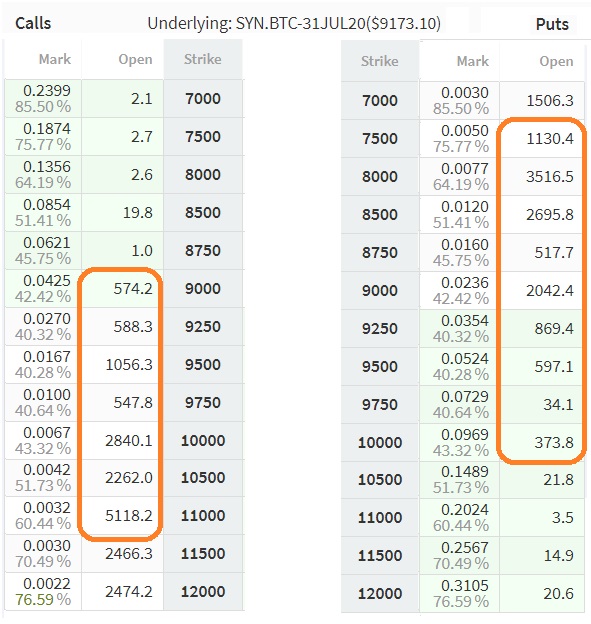Click the Calls heading label
The width and height of the screenshot is (591, 624).
point(33,23)
